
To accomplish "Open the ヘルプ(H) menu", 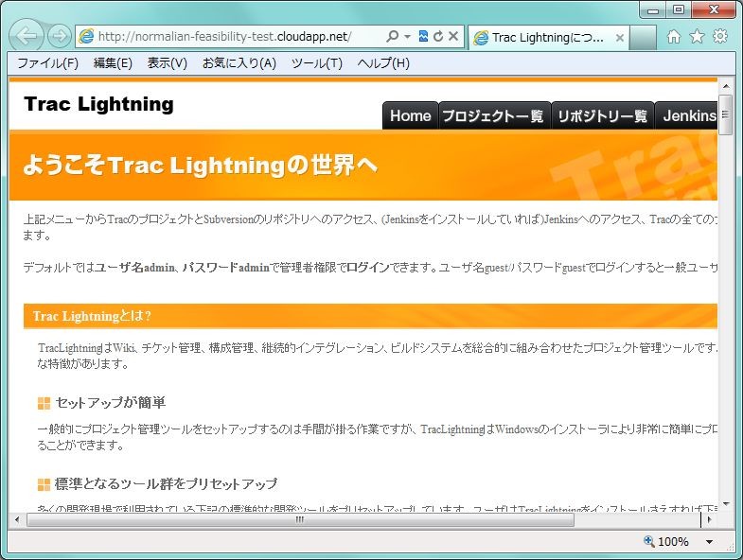I will click(x=383, y=63).
